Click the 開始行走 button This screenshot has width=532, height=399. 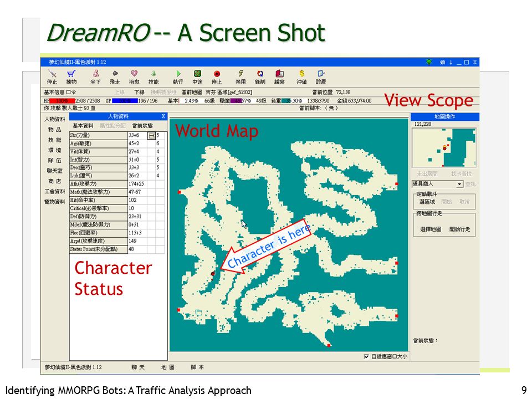pyautogui.click(x=460, y=229)
